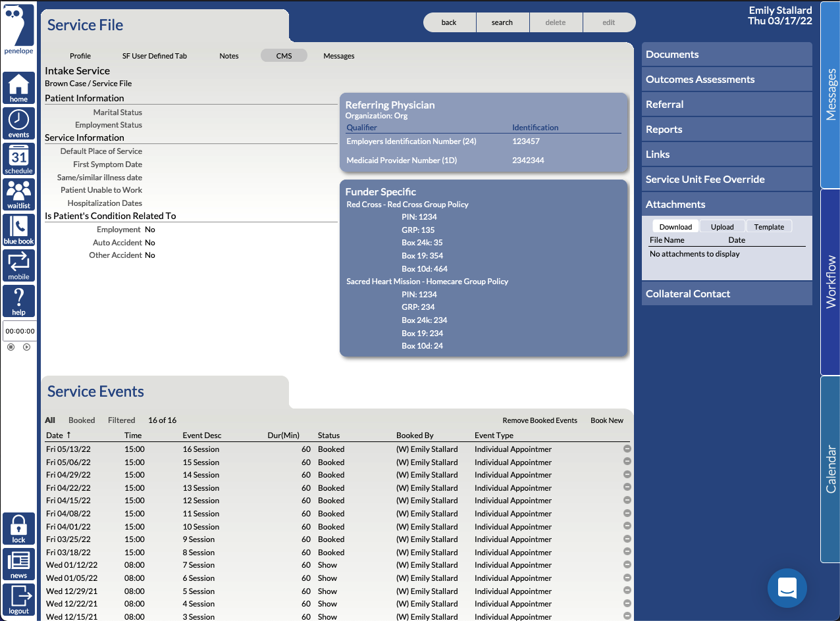
Task: Go to the home icon
Action: 19,88
